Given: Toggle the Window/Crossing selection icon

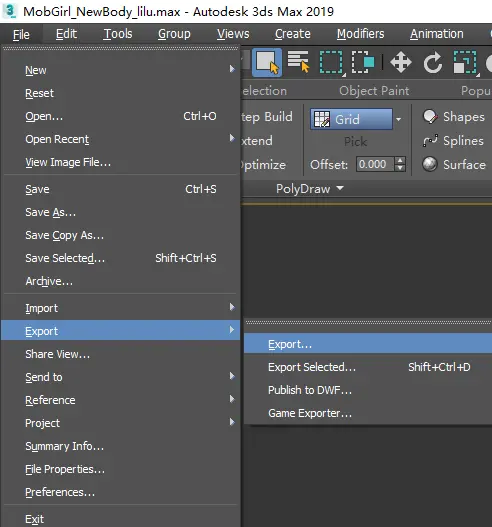Looking at the screenshot, I should pyautogui.click(x=363, y=62).
